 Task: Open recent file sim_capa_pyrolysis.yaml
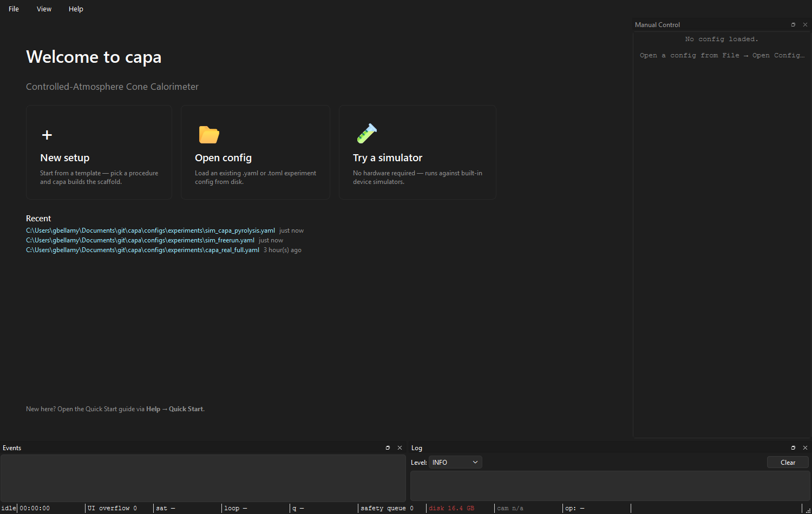coord(150,230)
